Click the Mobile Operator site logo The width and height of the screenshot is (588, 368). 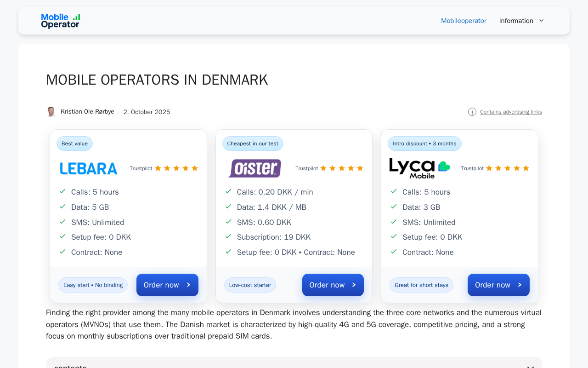tap(60, 21)
